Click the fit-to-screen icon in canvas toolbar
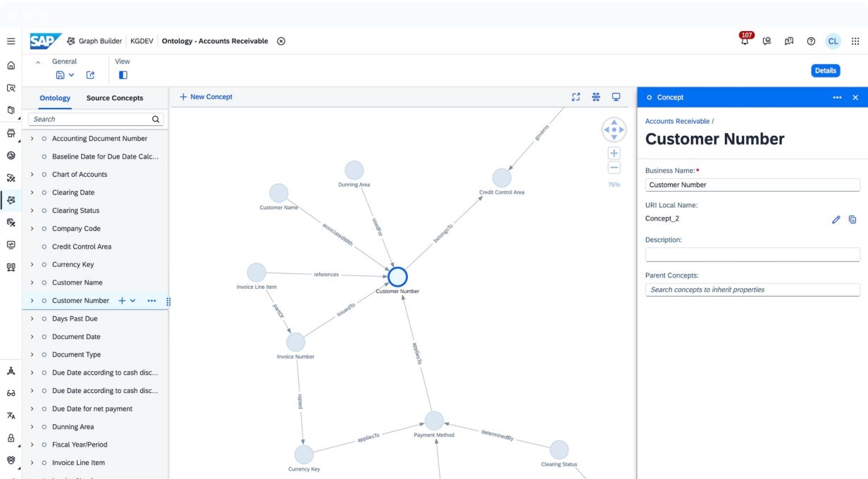The image size is (868, 479). (x=576, y=97)
